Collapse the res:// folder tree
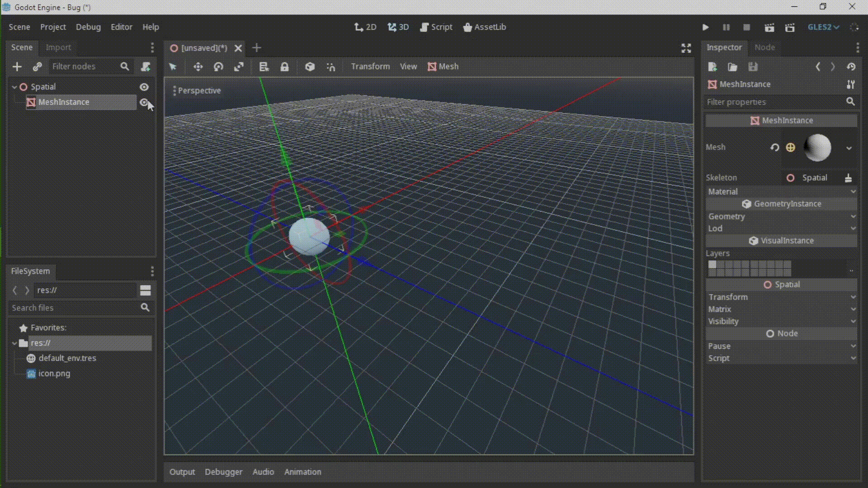The height and width of the screenshot is (488, 868). coord(14,343)
